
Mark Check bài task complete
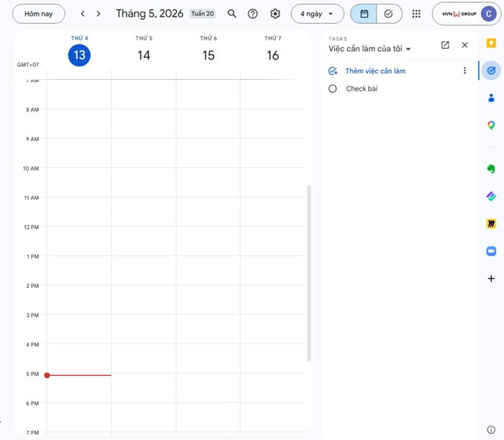(333, 89)
